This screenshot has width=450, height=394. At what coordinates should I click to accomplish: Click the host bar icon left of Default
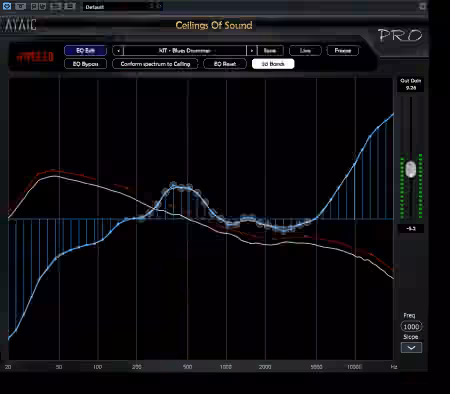point(69,6)
